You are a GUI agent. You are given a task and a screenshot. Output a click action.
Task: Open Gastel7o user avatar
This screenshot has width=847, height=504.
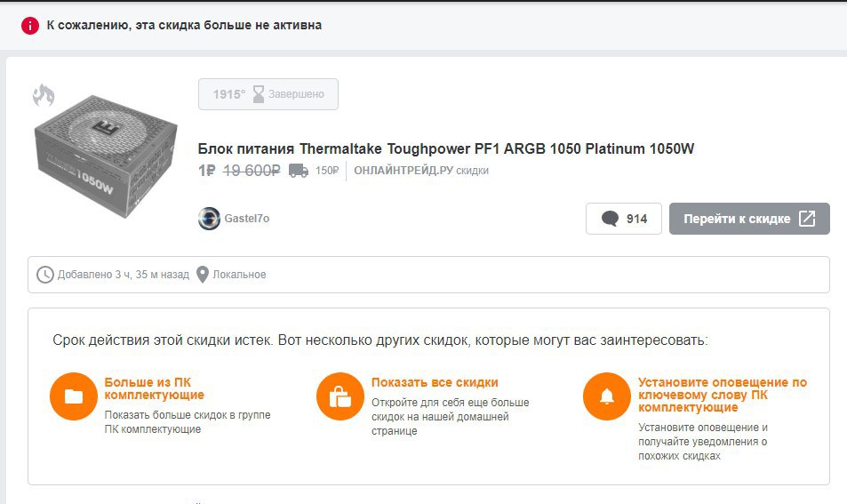[209, 219]
